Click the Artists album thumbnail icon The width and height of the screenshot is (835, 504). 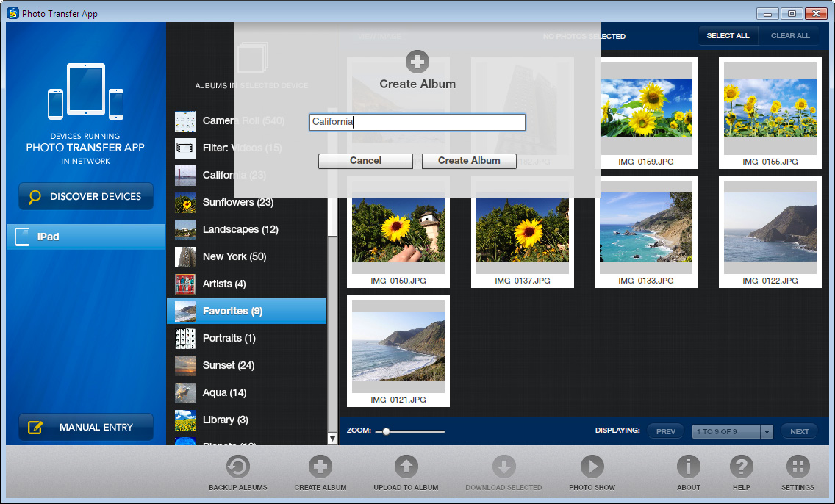pyautogui.click(x=185, y=284)
